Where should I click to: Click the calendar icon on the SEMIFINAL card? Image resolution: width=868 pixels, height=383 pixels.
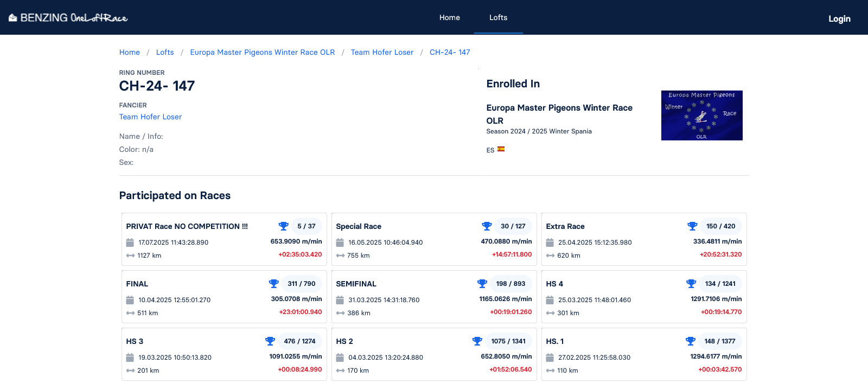pyautogui.click(x=340, y=300)
